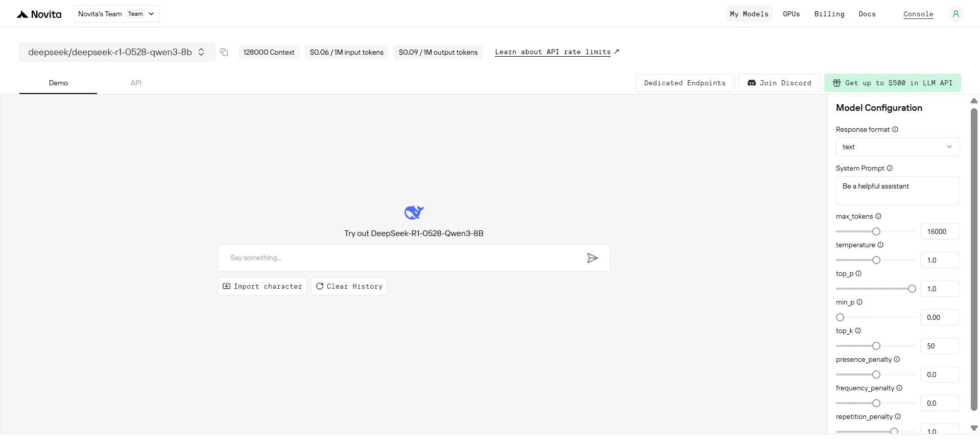Click the $0.06 / 1M input tokens badge
980x444 pixels.
[x=347, y=52]
